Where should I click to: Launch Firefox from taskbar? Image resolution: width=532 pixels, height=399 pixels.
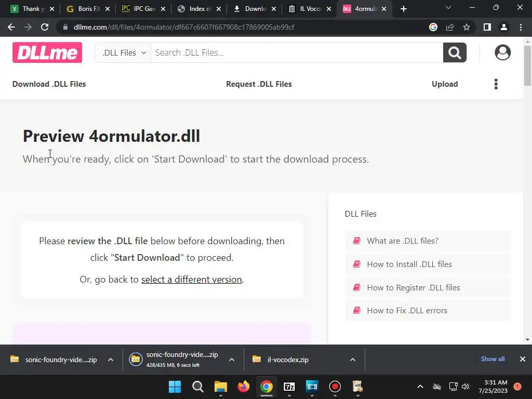click(243, 387)
